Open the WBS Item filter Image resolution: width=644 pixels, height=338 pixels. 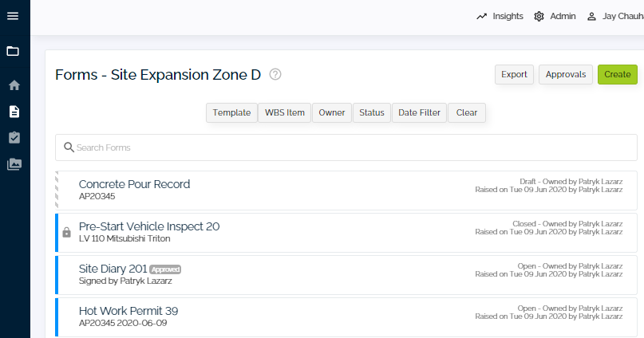(x=285, y=113)
